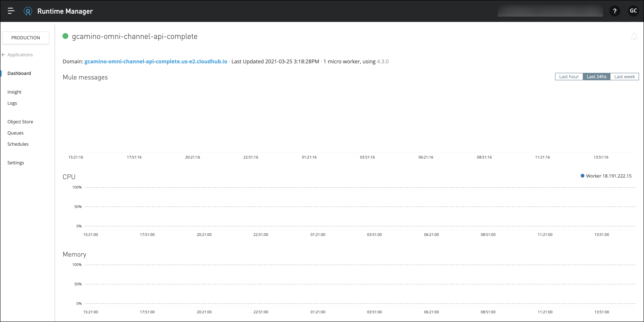Click the green application status indicator
This screenshot has height=322, width=644.
65,36
